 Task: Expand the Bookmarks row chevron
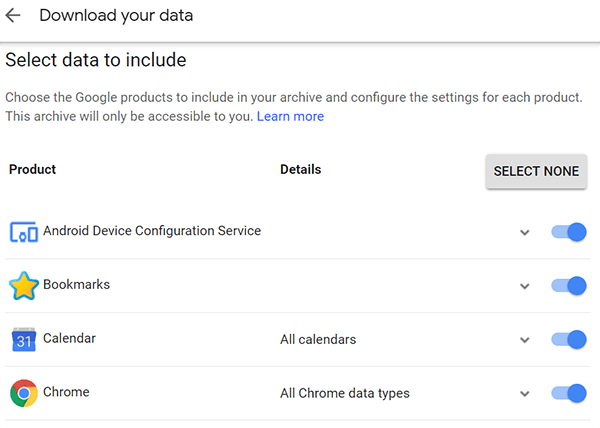click(x=524, y=287)
